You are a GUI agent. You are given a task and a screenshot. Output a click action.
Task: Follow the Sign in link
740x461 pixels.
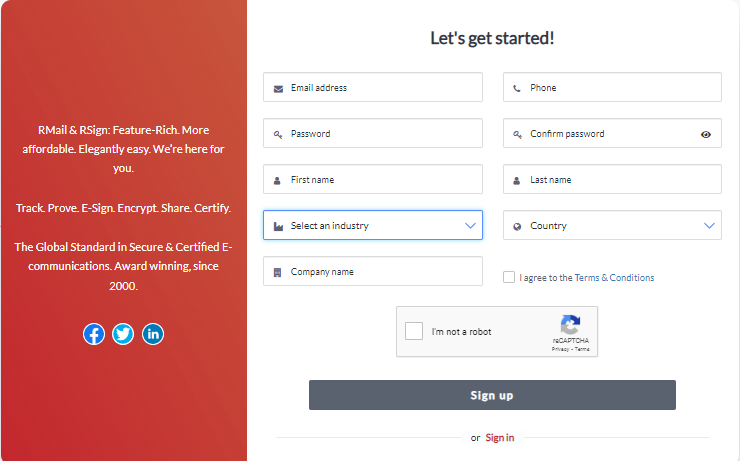click(500, 438)
